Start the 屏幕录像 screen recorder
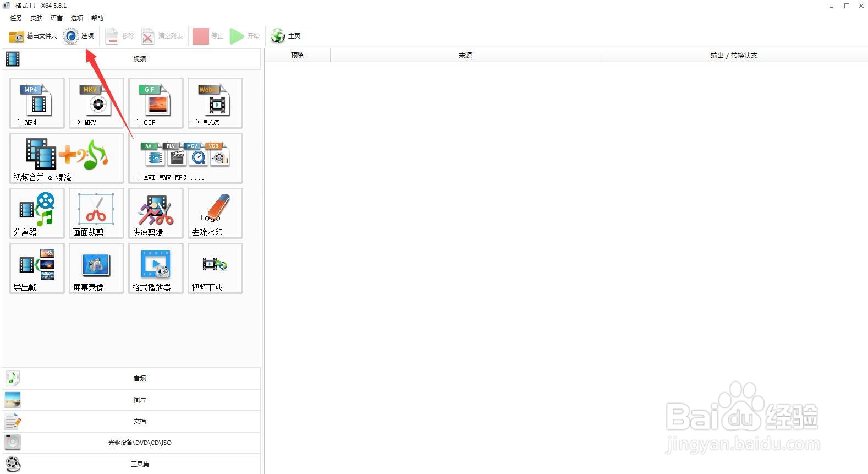 96,268
